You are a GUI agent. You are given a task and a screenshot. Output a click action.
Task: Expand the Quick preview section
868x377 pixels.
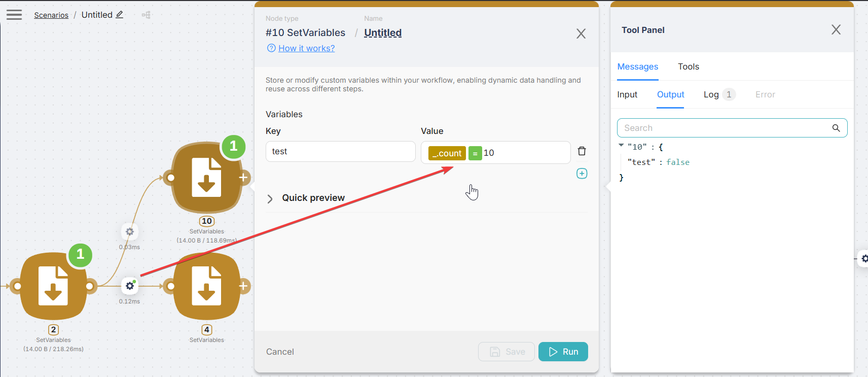click(270, 198)
